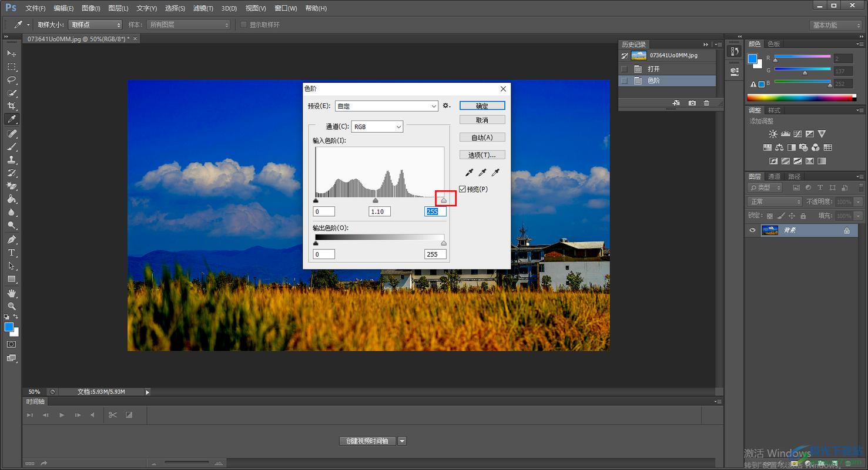Toggle the 预览 checkbox in the Levels dialog

pyautogui.click(x=464, y=189)
